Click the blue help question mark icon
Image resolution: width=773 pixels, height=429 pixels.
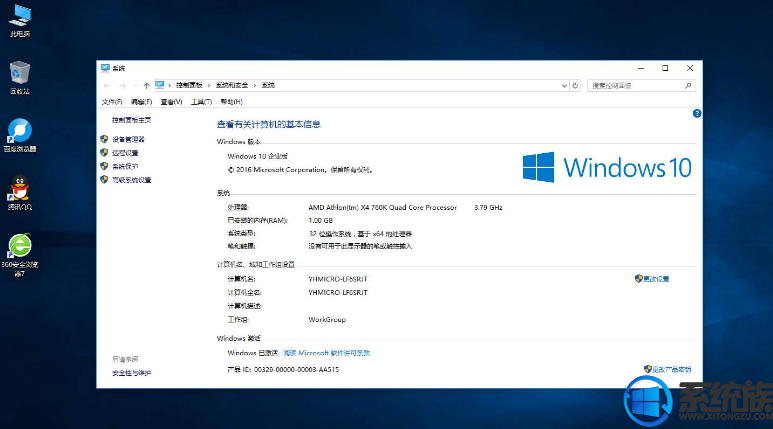tap(696, 114)
